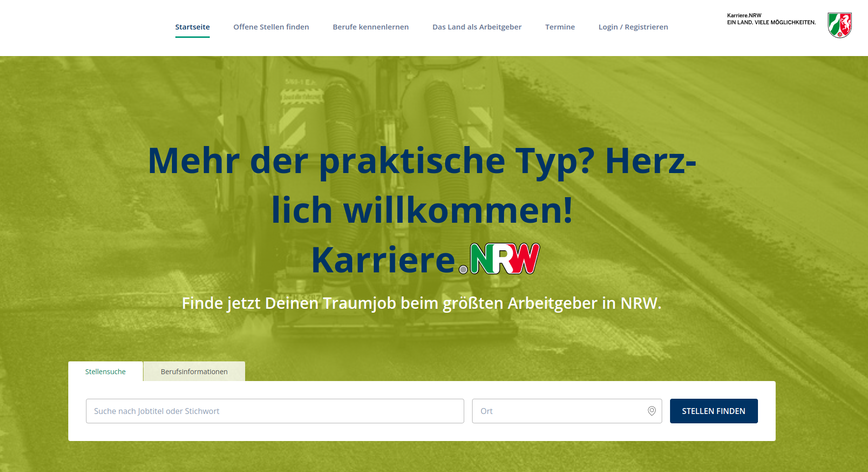Open Das Land als Arbeitgeber section

pos(476,27)
